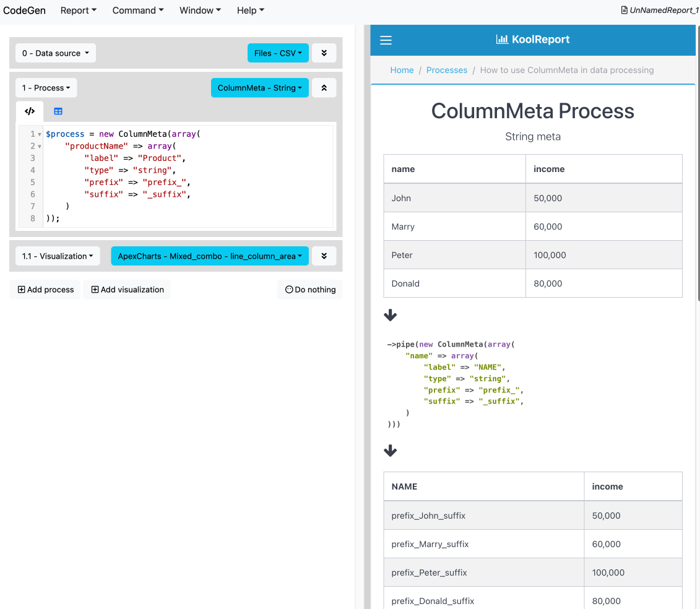Open the Window menu
The width and height of the screenshot is (700, 609).
(x=200, y=11)
